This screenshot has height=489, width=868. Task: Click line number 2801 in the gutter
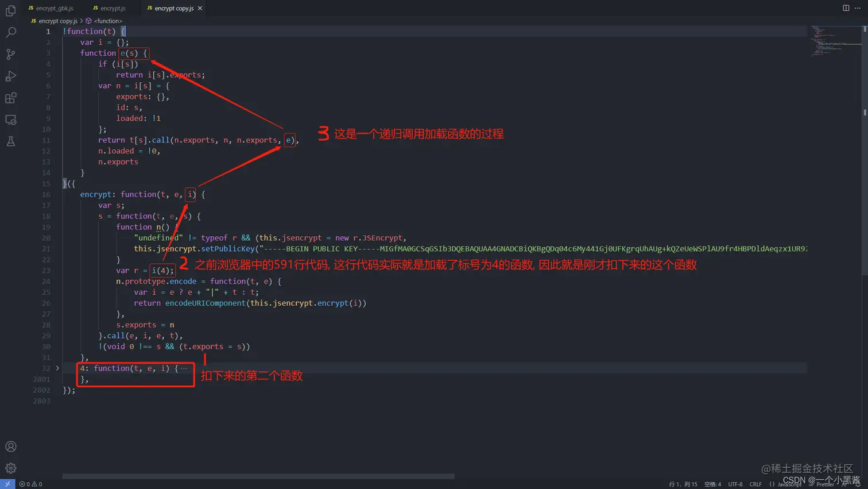tap(41, 379)
